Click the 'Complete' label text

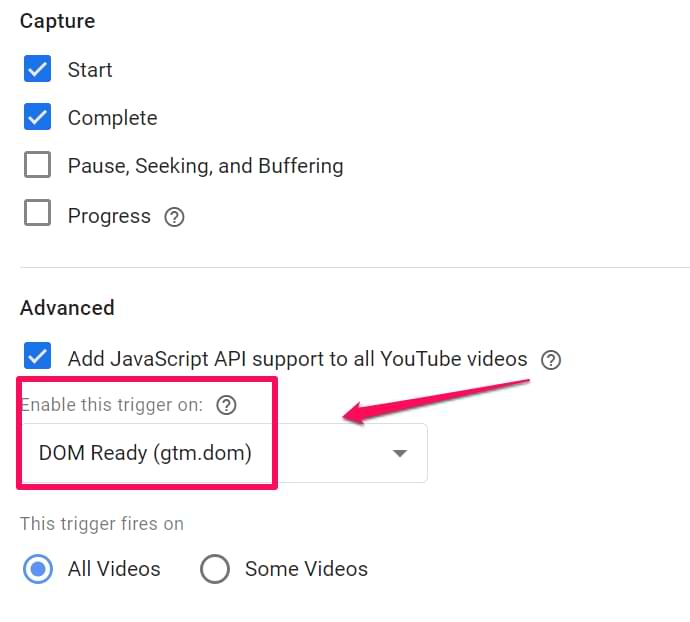coord(113,118)
